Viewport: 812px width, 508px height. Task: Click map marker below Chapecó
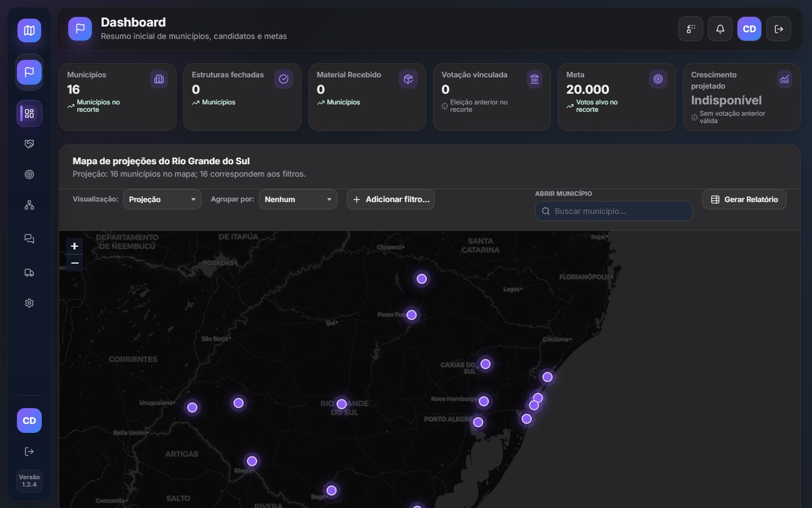422,279
